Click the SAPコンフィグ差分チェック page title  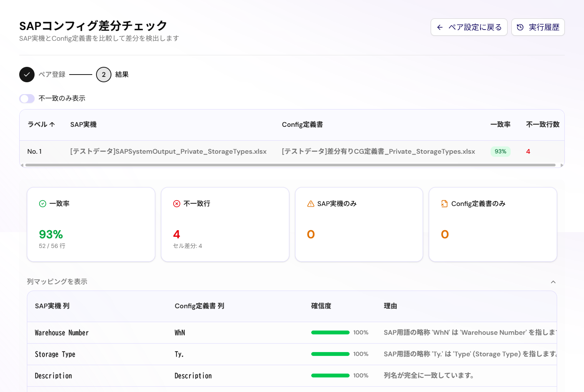tap(93, 26)
